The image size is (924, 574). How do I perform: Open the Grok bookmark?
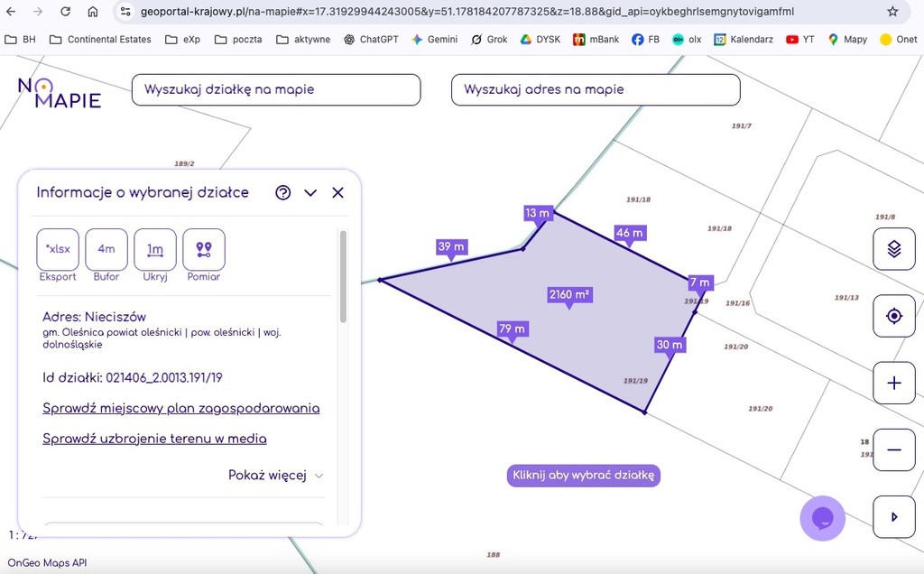489,40
